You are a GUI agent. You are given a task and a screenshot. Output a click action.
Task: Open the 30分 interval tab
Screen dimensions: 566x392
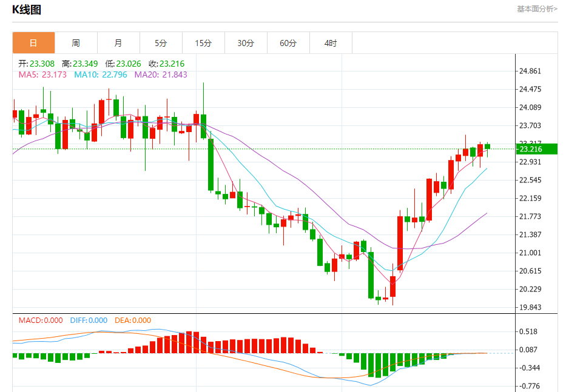(x=246, y=43)
